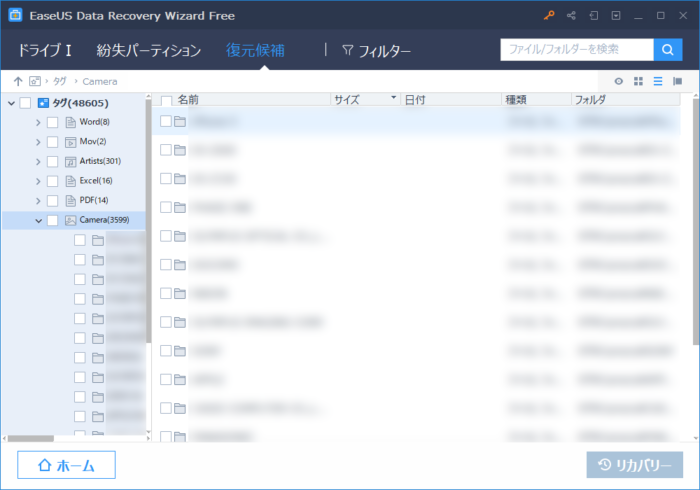Screen dimensions: 700x490
Task: Collapse the タグ(48605) root node
Action: (x=12, y=103)
